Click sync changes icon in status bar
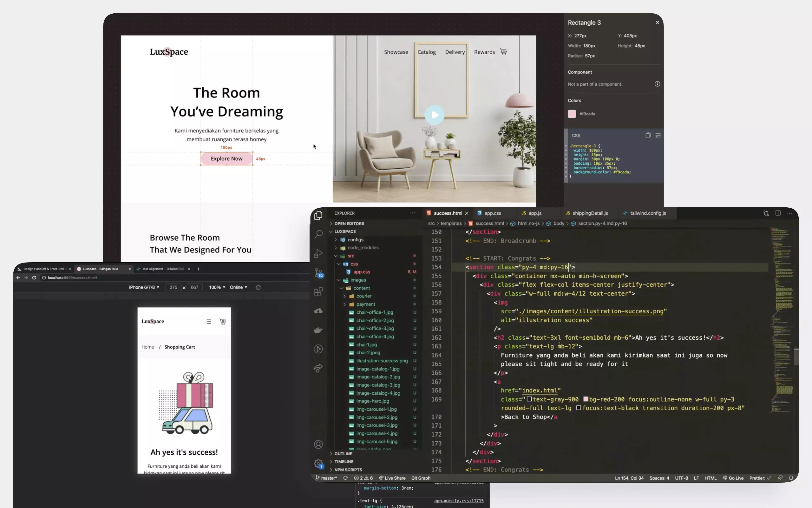 [345, 478]
